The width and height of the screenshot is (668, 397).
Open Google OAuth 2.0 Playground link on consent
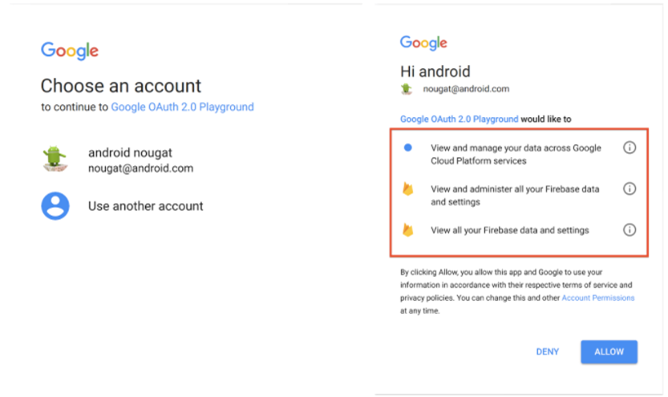point(459,119)
